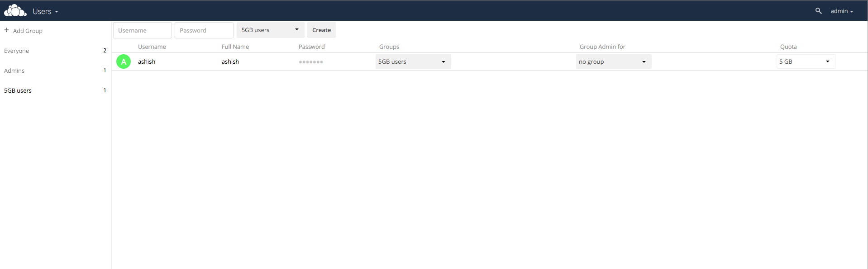Viewport: 868px width, 269px height.
Task: Change ashish's 5 GB quota dropdown
Action: (805, 61)
